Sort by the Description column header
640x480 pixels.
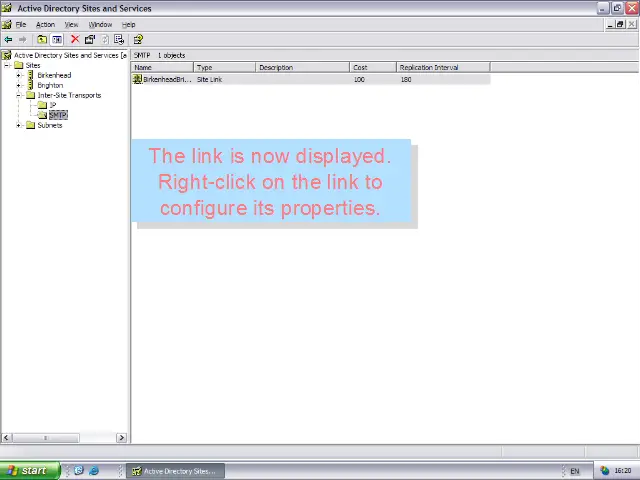[302, 67]
